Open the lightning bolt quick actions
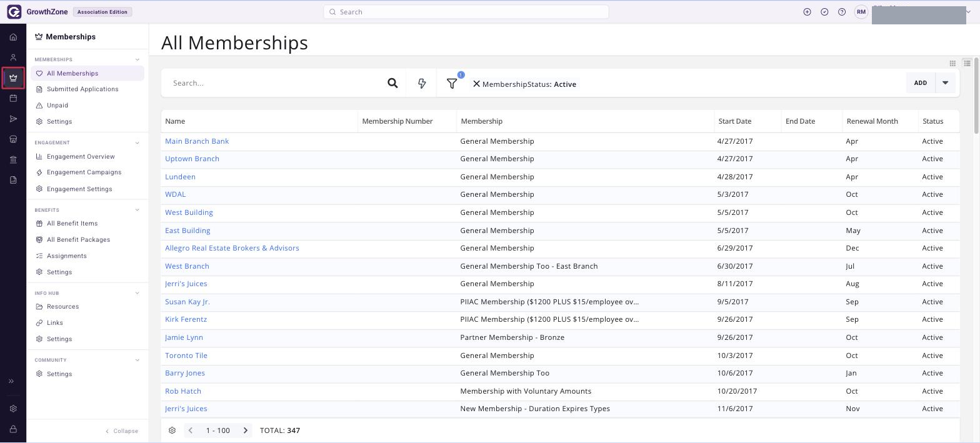The height and width of the screenshot is (443, 980). (422, 83)
